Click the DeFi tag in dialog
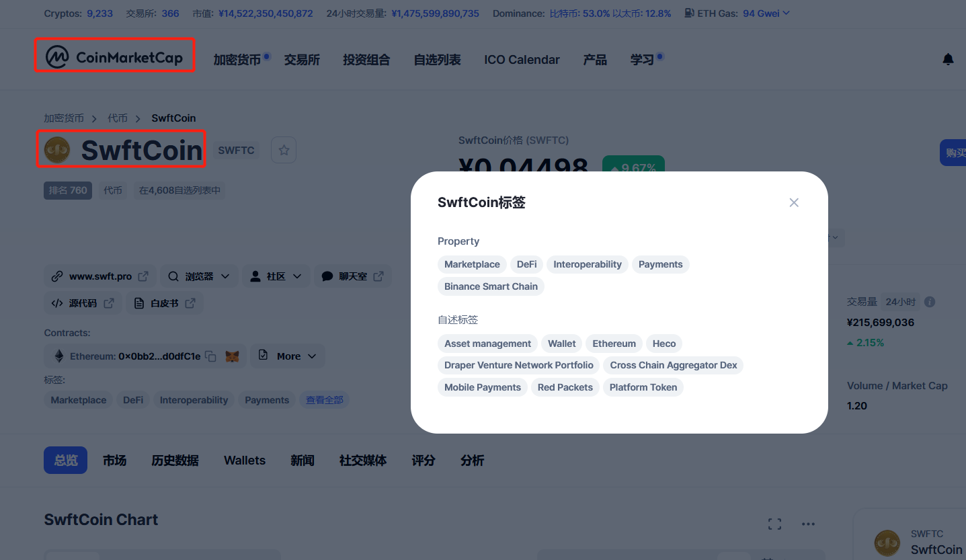Image resolution: width=966 pixels, height=560 pixels. [527, 264]
